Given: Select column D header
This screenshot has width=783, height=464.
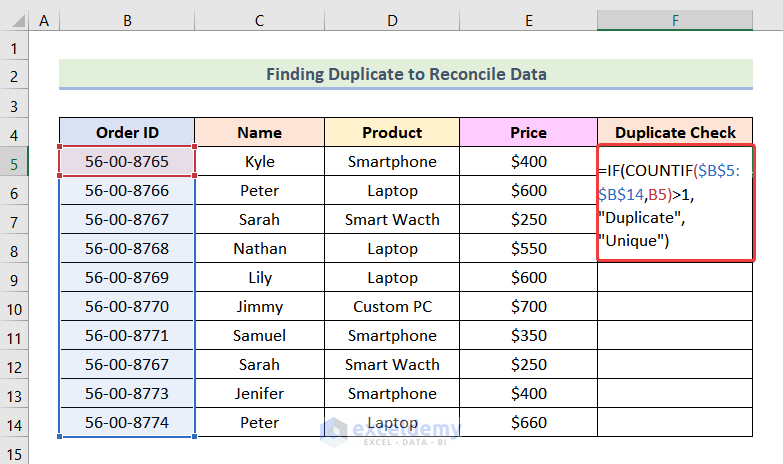Looking at the screenshot, I should click(392, 21).
